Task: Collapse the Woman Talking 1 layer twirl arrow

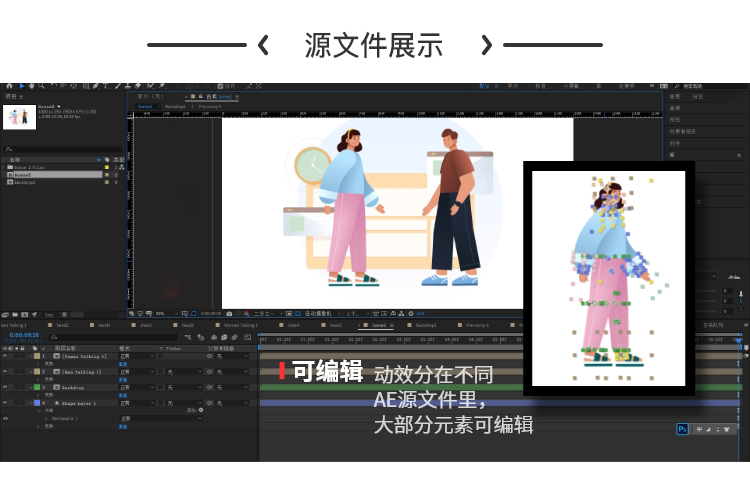Action: tap(31, 356)
